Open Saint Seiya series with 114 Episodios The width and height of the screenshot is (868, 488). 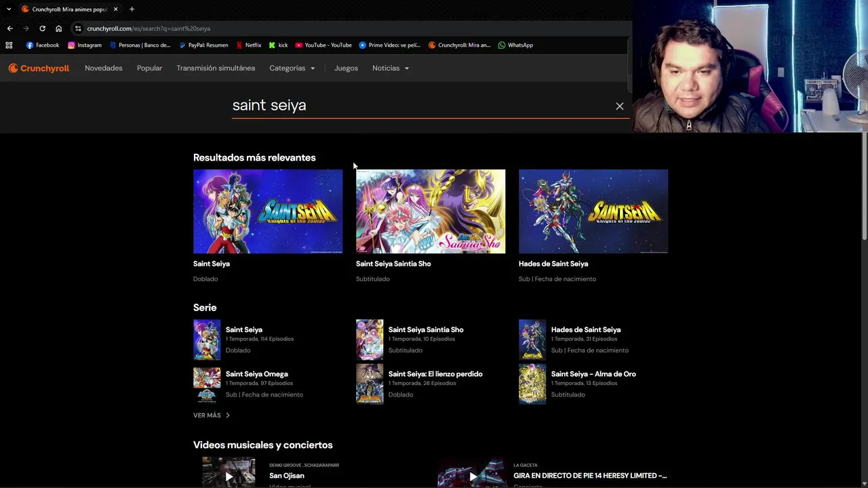(x=268, y=340)
